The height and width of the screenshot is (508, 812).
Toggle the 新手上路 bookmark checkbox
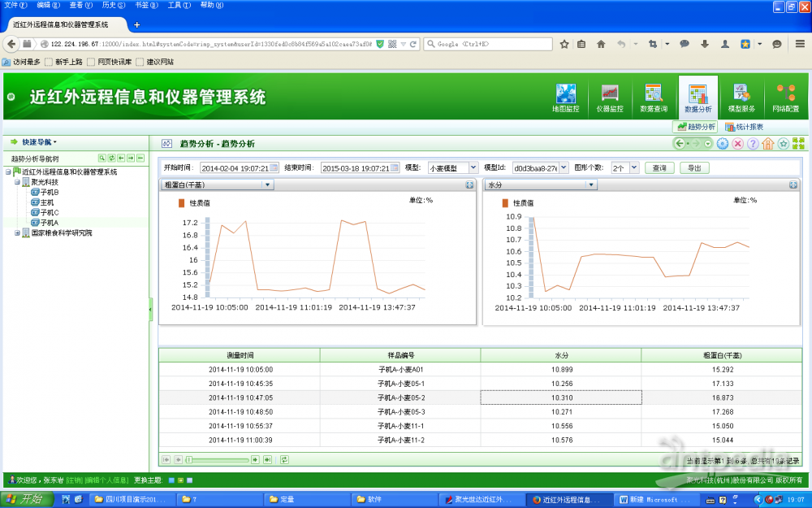49,62
